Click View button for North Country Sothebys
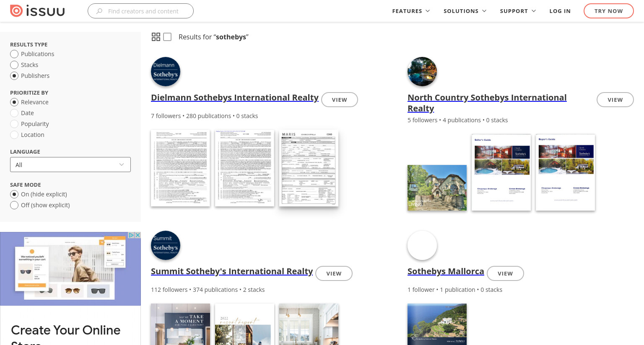This screenshot has height=345, width=644. tap(615, 100)
